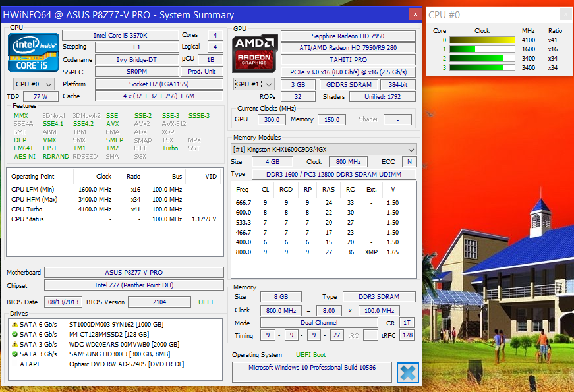Click the AES-NI feature label
The image size is (574, 392).
tap(25, 157)
